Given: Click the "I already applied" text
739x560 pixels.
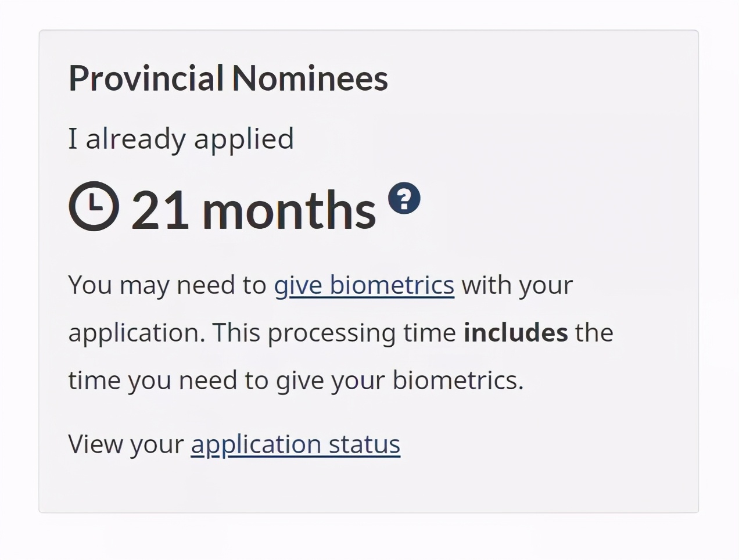Looking at the screenshot, I should [x=181, y=139].
